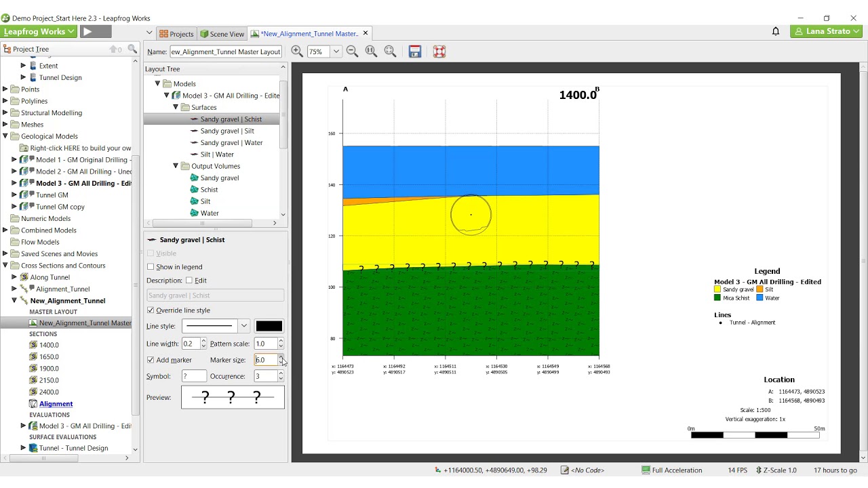This screenshot has height=488, width=868.
Task: Select the Silt | Water surface
Action: 217,155
